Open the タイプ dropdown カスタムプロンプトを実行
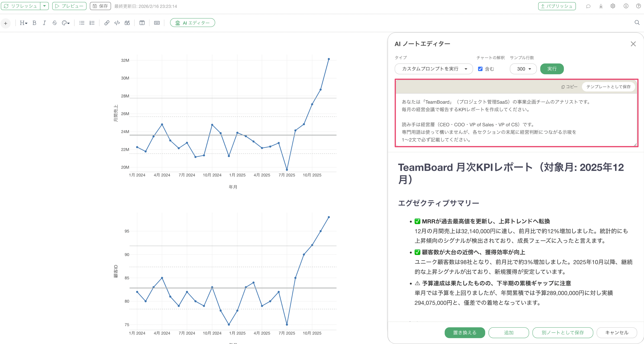 tap(433, 69)
